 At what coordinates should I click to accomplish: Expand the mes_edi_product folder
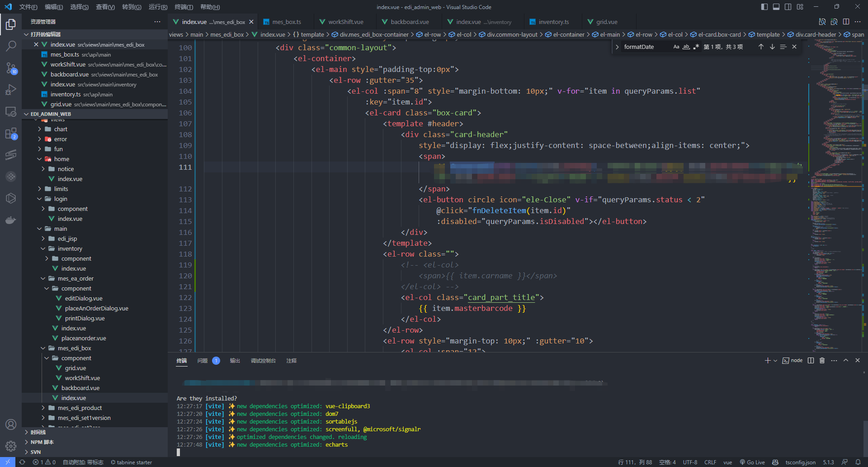pyautogui.click(x=80, y=408)
